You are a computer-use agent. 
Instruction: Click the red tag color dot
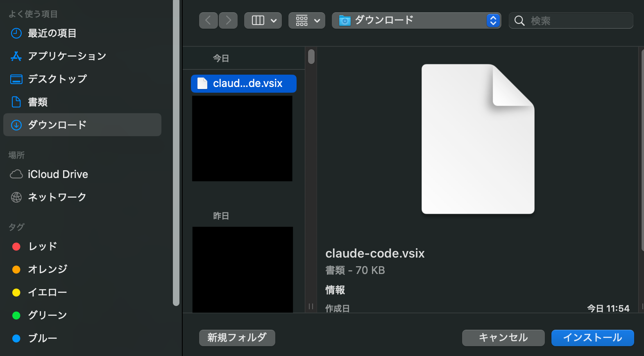pyautogui.click(x=16, y=246)
